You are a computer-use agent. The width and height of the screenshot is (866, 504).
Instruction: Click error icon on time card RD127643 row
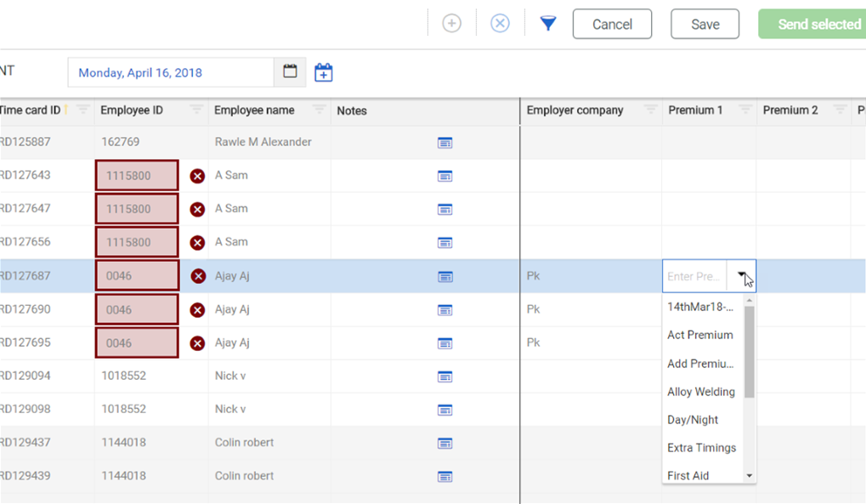click(197, 176)
